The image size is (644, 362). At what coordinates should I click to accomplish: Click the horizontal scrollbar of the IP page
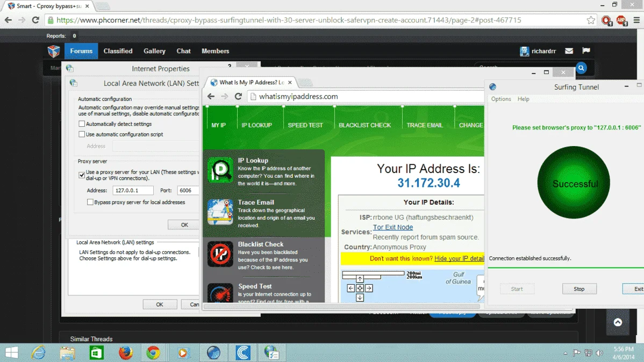tap(342, 306)
